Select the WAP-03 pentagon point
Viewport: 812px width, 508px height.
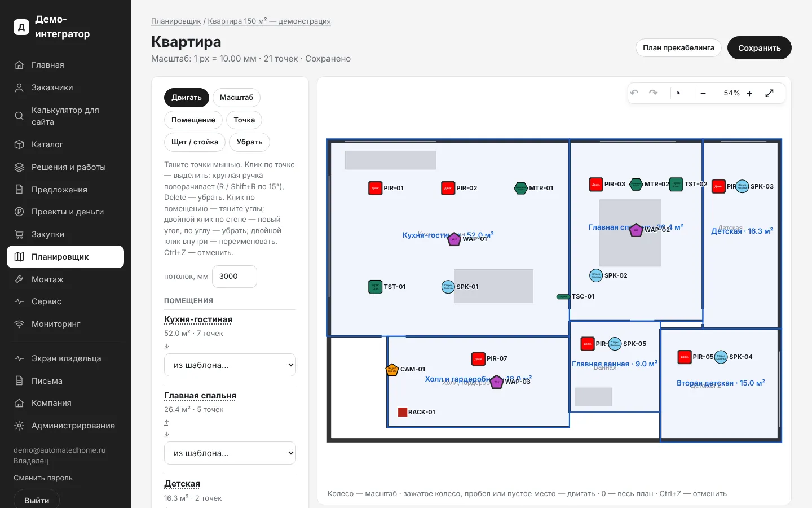pos(497,382)
